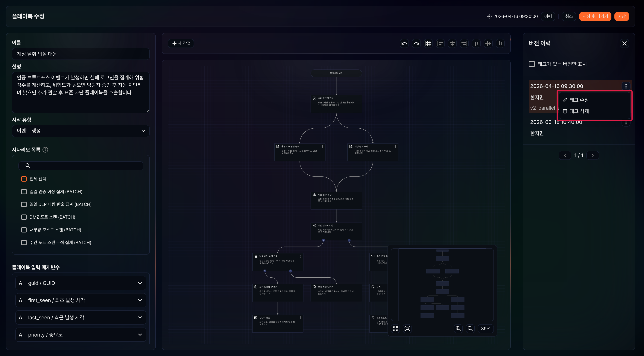Open more options for 2026-04-16 version
Screen dimensions: 644x356
coord(626,86)
